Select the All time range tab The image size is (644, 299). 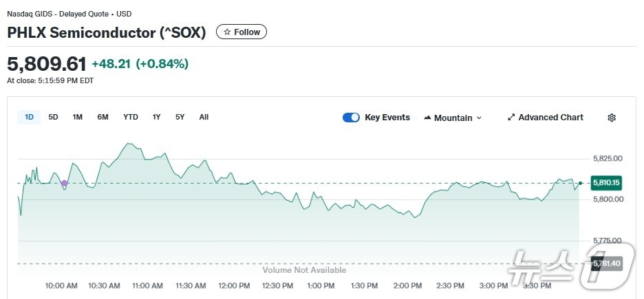pos(204,117)
